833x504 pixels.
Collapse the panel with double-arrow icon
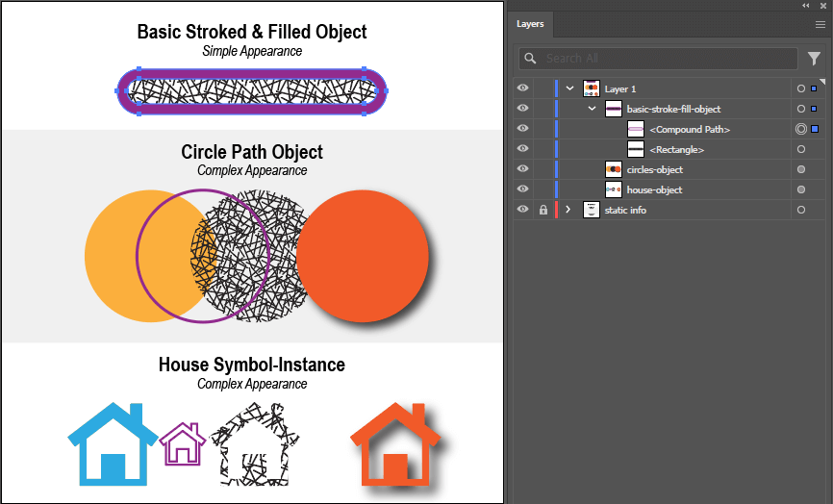coord(805,6)
